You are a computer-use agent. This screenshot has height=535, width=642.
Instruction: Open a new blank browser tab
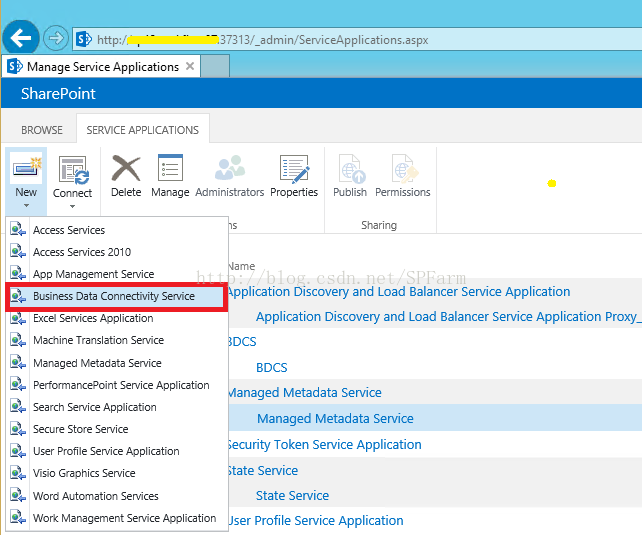215,66
